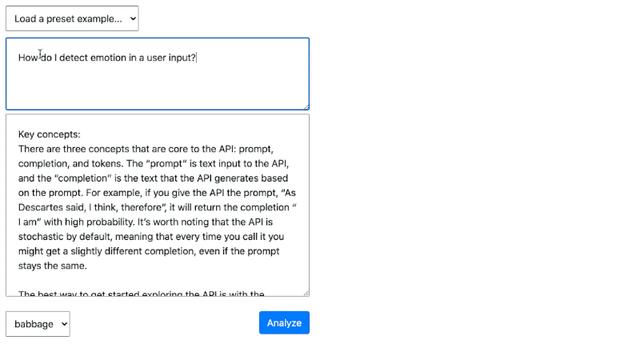The width and height of the screenshot is (640, 364).
Task: Open the "Load a preset example..." dropdown
Action: pyautogui.click(x=72, y=18)
